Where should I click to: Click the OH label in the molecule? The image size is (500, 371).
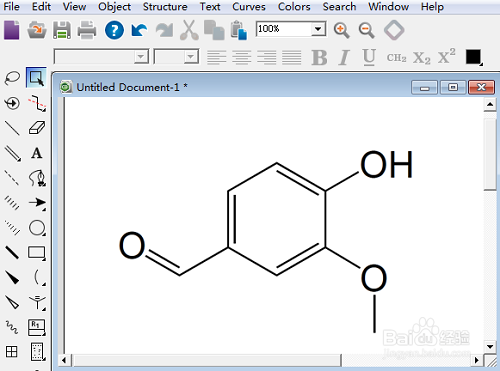click(x=387, y=164)
